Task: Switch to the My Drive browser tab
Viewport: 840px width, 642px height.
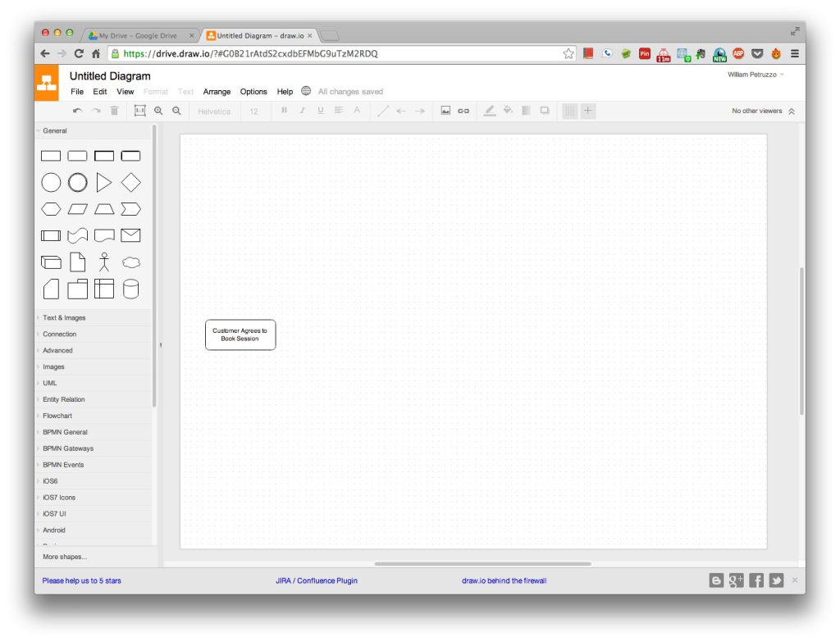Action: coord(138,36)
